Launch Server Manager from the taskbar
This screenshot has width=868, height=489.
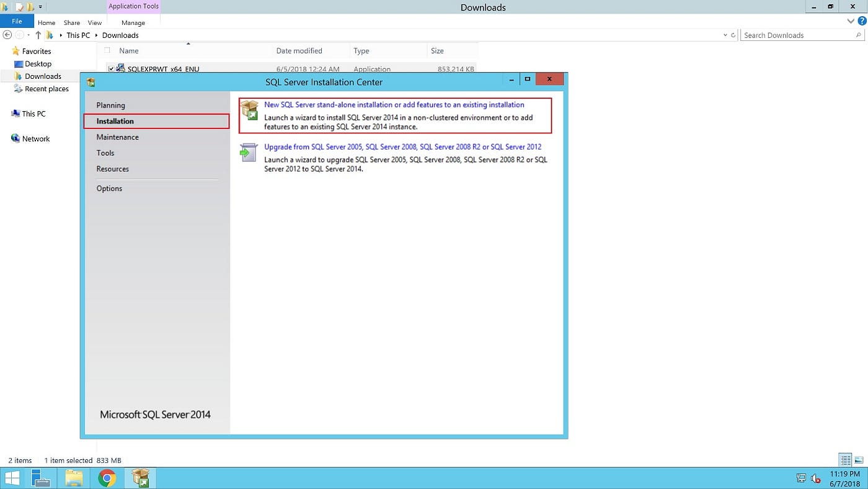click(x=42, y=478)
